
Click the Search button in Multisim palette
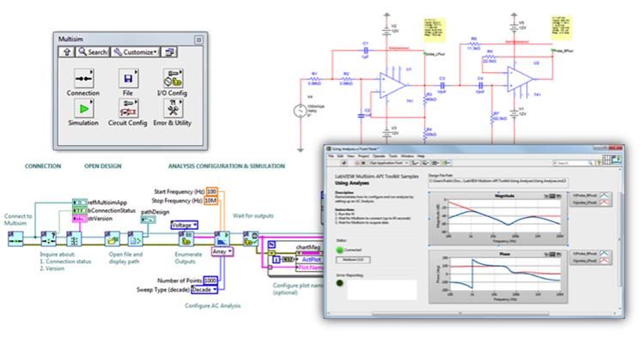tap(93, 52)
